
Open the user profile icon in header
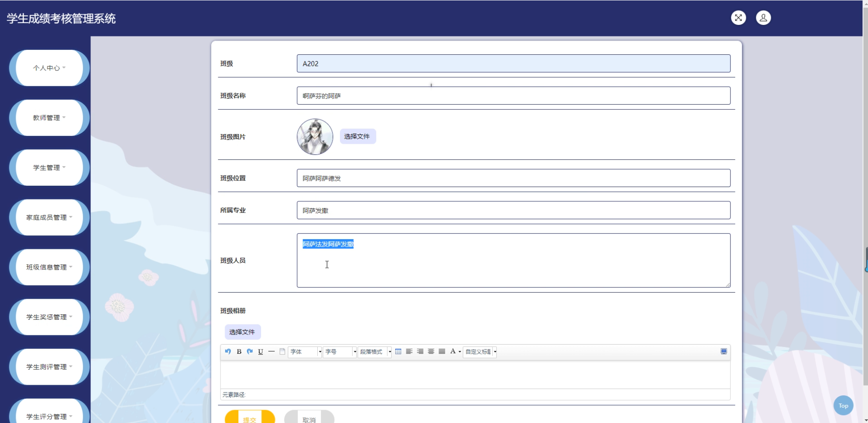pos(763,18)
